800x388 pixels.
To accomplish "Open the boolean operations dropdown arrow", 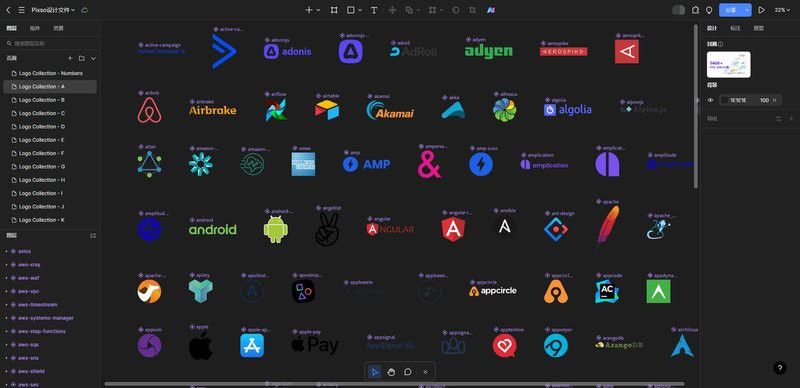I will coord(418,10).
